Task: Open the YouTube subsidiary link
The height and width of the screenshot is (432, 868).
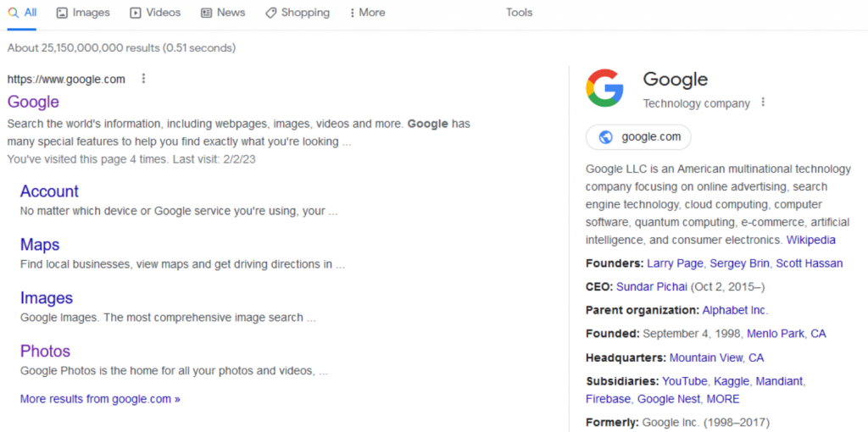Action: pyautogui.click(x=684, y=381)
